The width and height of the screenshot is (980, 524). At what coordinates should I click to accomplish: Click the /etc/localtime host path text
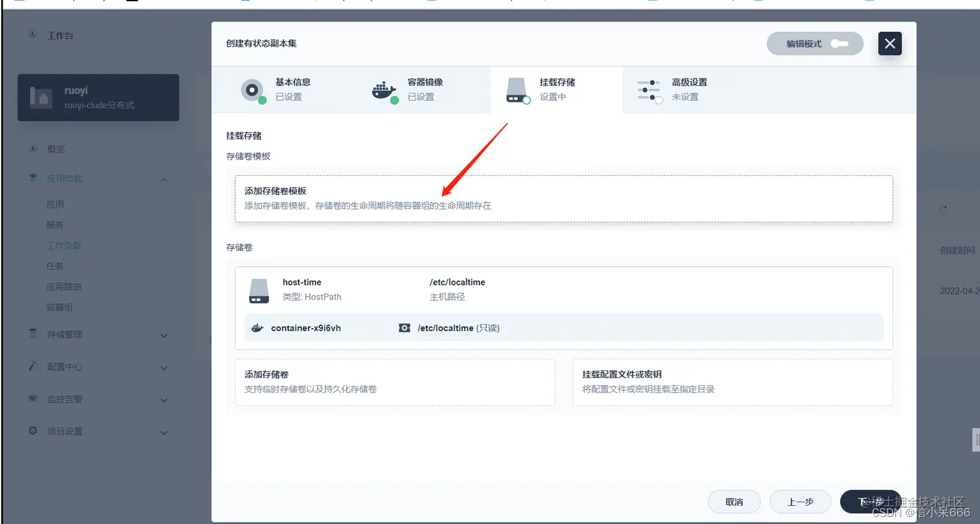pyautogui.click(x=457, y=282)
